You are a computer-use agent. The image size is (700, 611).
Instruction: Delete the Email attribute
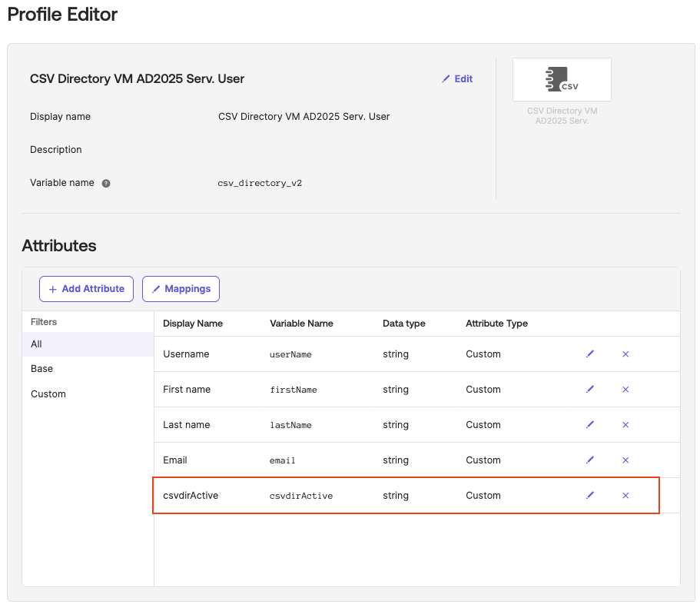click(x=625, y=460)
